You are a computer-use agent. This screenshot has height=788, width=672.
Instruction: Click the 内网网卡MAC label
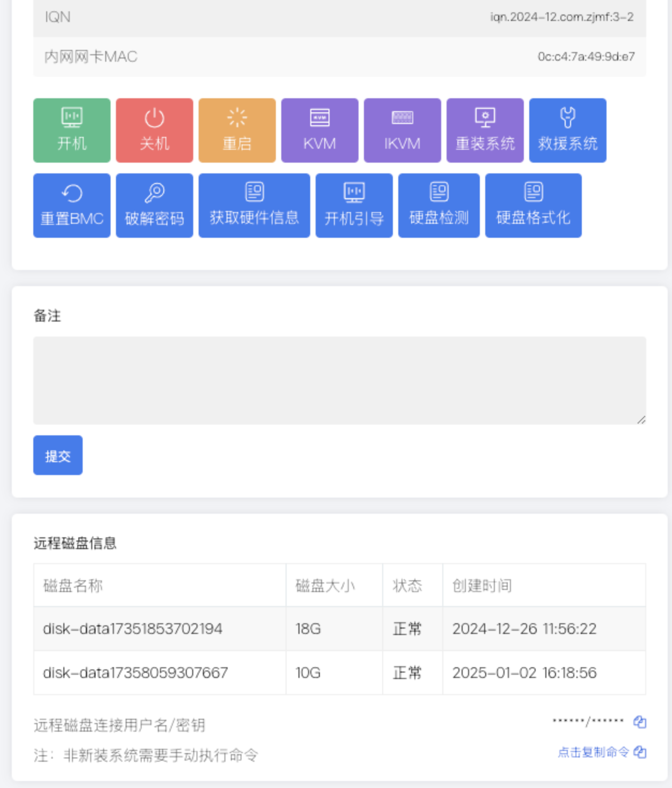click(91, 56)
